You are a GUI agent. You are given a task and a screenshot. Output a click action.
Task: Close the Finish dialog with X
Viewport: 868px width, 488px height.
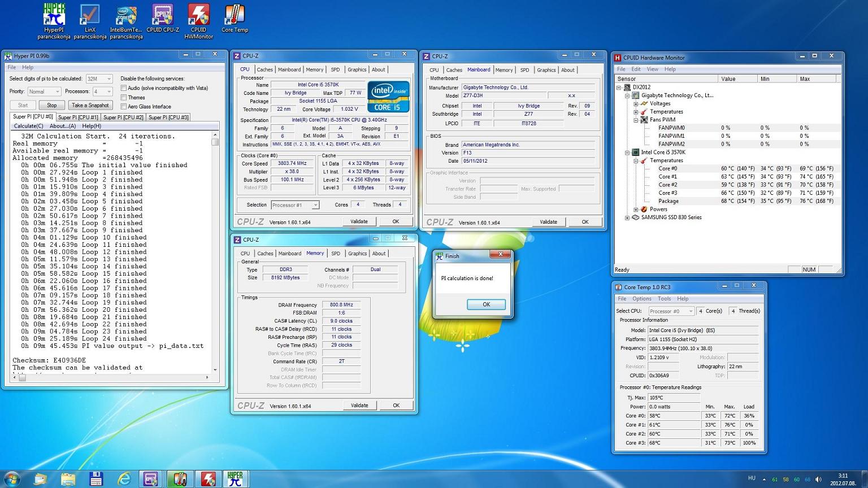coord(500,255)
